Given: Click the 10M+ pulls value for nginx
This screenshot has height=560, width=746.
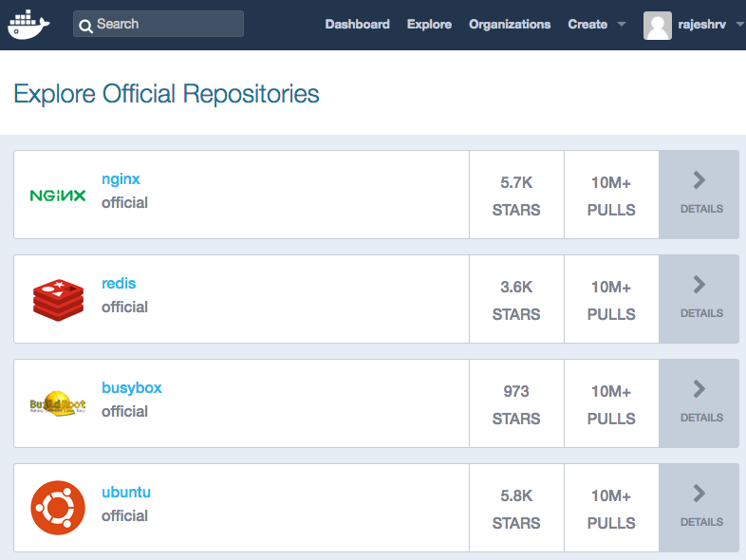Looking at the screenshot, I should click(x=611, y=182).
